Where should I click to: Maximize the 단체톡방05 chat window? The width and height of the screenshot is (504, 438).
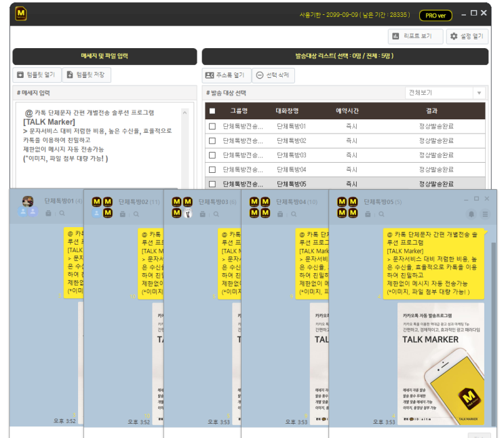point(476,199)
